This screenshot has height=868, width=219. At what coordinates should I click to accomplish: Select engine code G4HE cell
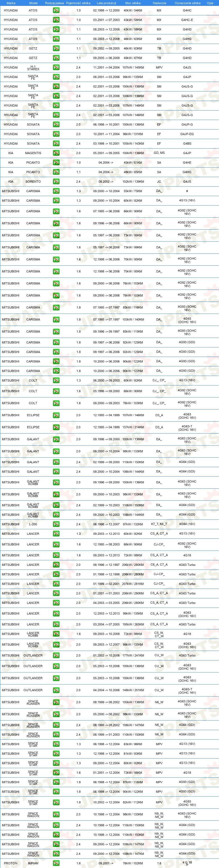point(187,163)
